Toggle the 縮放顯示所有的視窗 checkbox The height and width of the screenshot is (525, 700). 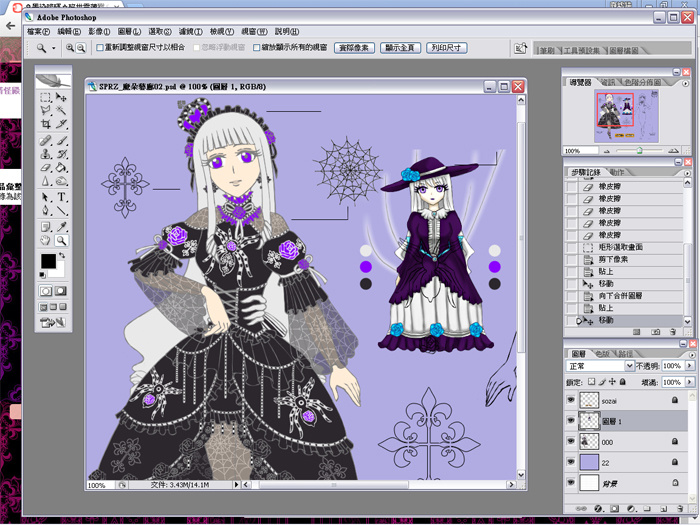256,47
